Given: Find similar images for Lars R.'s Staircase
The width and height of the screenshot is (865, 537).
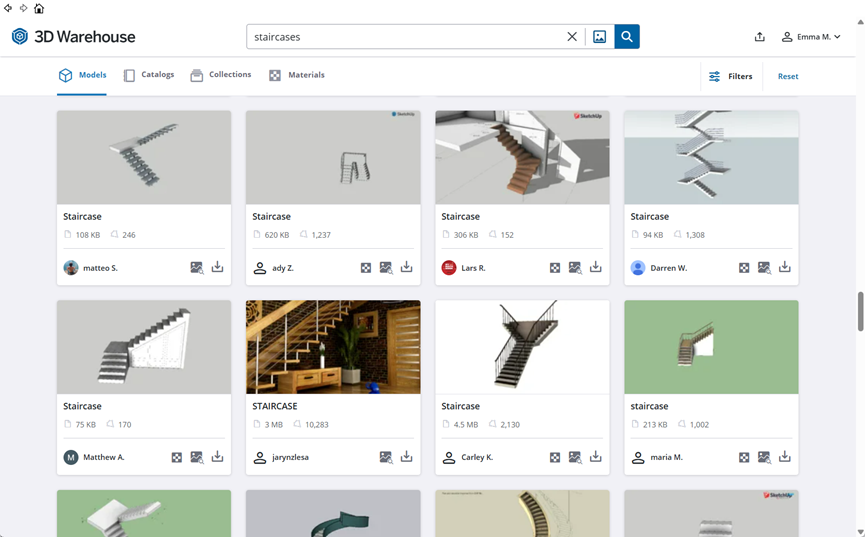Looking at the screenshot, I should tap(575, 268).
